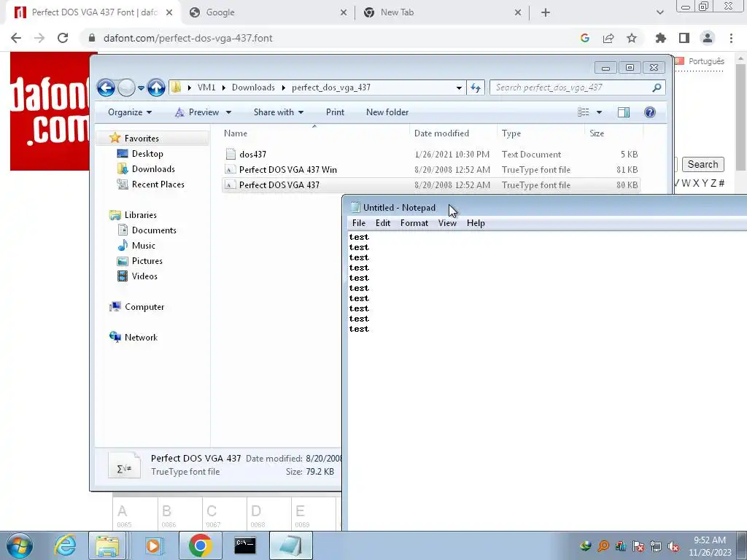Click the dafont Search button

(x=703, y=164)
